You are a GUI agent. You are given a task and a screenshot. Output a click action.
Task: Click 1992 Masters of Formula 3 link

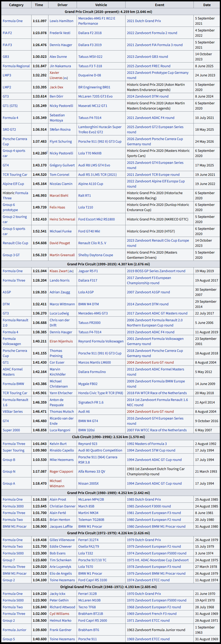tap(147, 444)
